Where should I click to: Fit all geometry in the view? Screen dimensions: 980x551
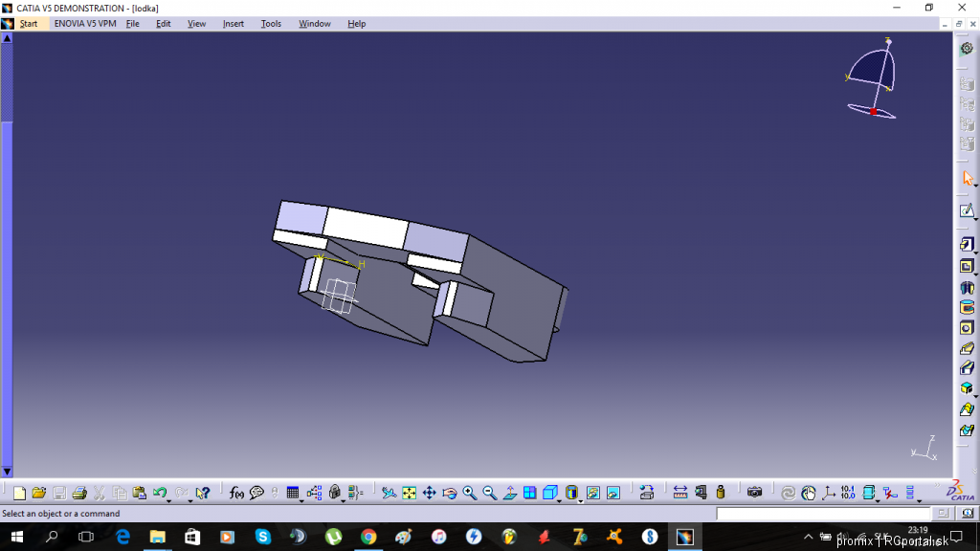[409, 493]
